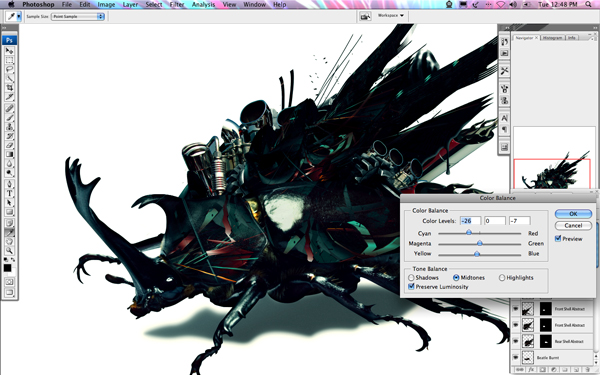Toggle the Preview checkbox
600x375 pixels.
coord(558,238)
